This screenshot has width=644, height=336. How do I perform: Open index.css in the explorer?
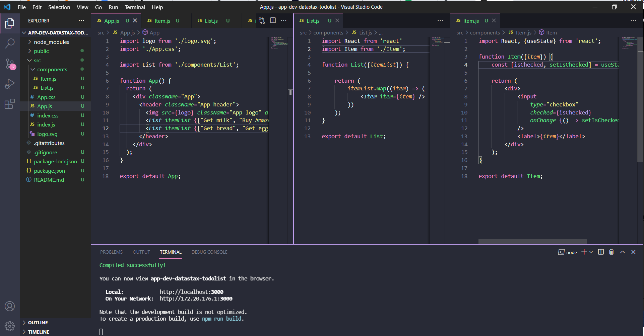point(56,115)
